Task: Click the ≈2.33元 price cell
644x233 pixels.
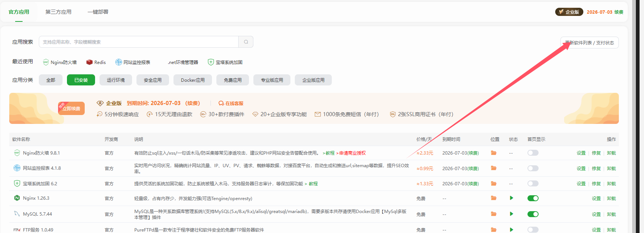Action: click(425, 153)
